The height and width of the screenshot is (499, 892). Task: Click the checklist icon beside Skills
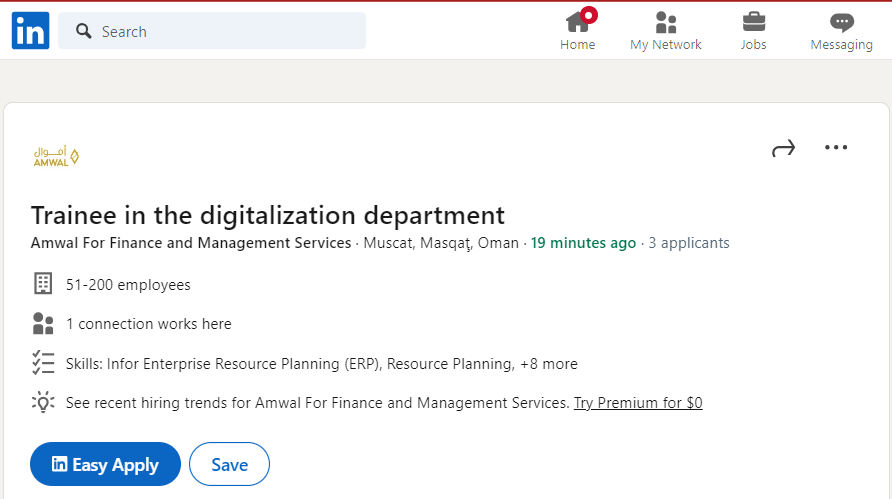(x=43, y=363)
